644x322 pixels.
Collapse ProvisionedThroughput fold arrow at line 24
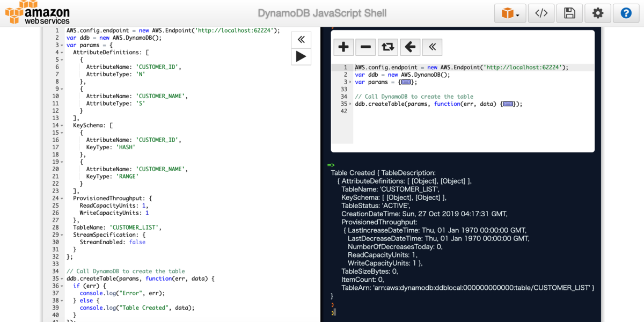click(x=62, y=198)
